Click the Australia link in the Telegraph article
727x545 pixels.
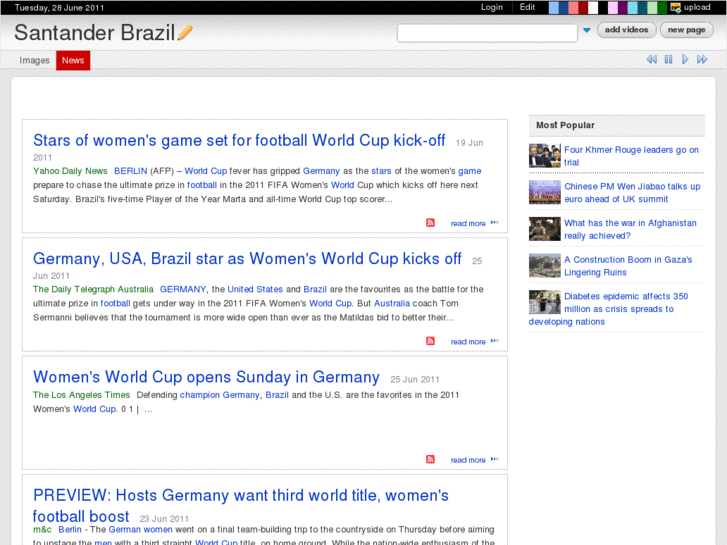(x=392, y=303)
